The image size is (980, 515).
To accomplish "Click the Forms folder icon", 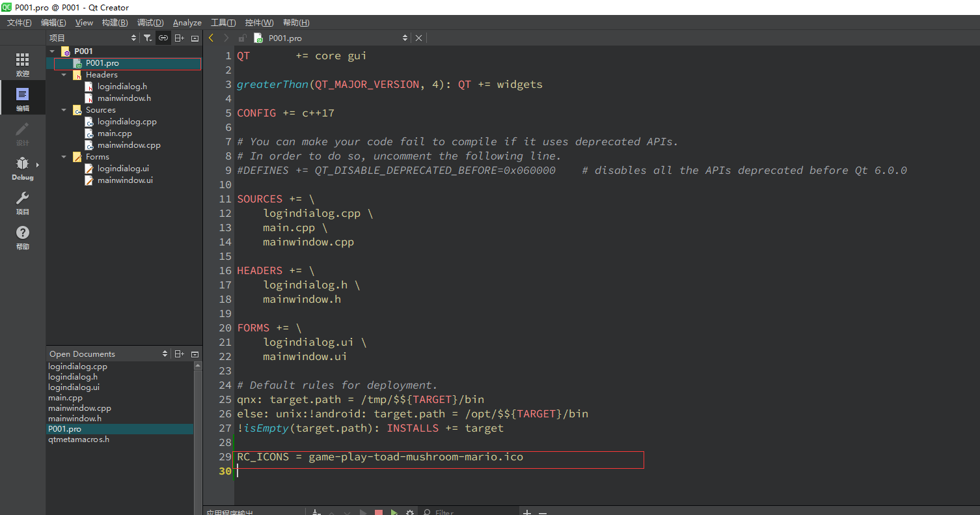I will 77,157.
